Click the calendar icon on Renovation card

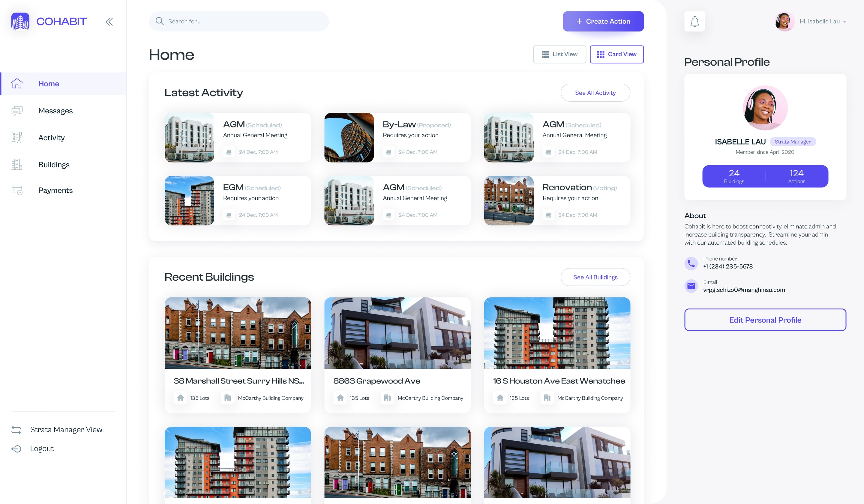pos(548,215)
